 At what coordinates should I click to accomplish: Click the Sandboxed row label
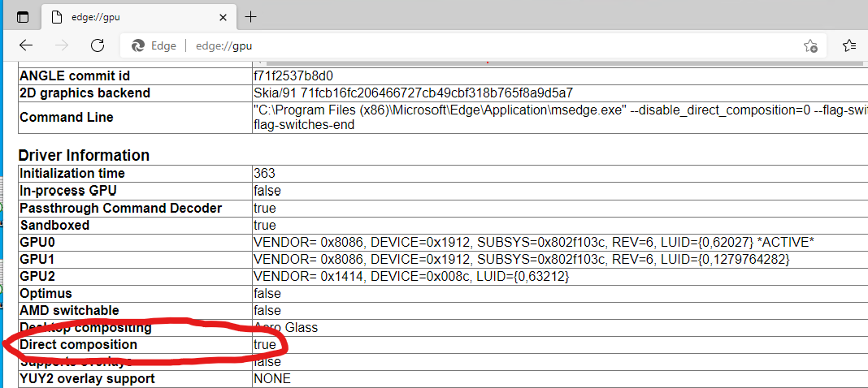click(x=54, y=226)
